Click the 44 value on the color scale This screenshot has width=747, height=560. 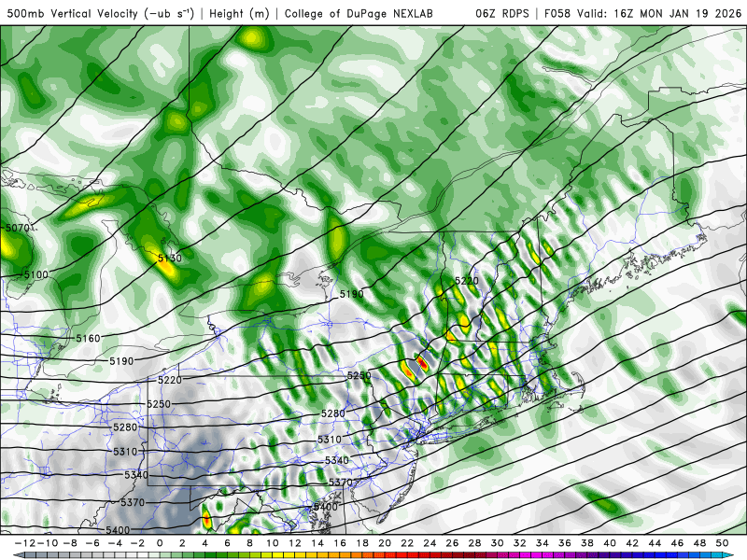[655, 543]
